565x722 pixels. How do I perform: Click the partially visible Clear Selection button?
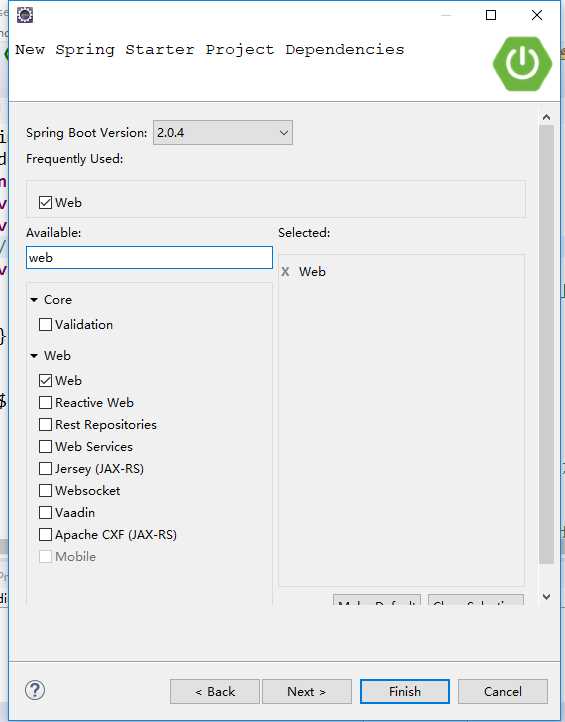click(x=476, y=600)
